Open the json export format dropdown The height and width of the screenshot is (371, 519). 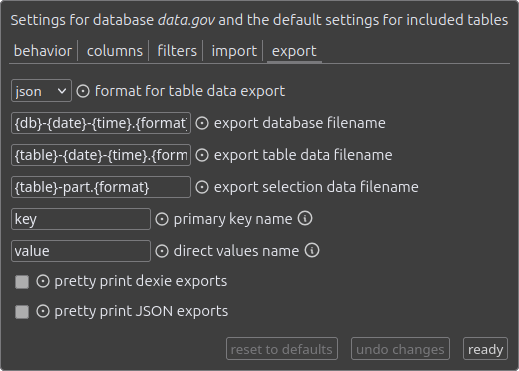pyautogui.click(x=41, y=91)
